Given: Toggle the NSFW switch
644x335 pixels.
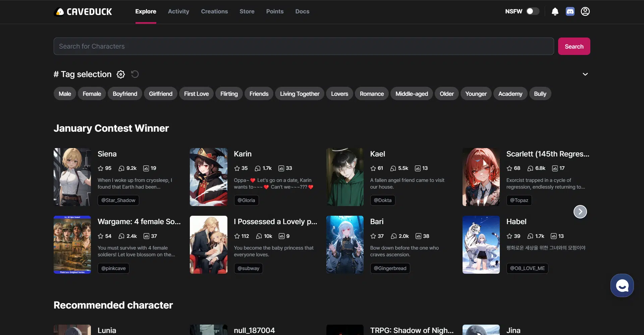Looking at the screenshot, I should pyautogui.click(x=533, y=11).
